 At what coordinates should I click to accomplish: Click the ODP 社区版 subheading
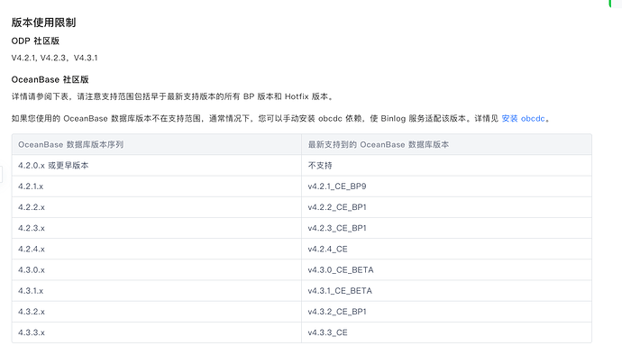pyautogui.click(x=35, y=41)
